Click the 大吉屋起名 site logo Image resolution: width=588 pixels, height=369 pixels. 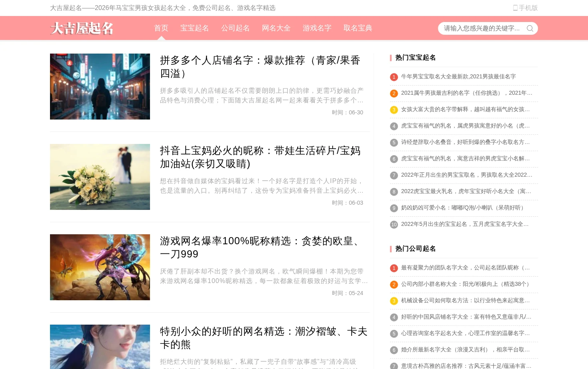[82, 28]
